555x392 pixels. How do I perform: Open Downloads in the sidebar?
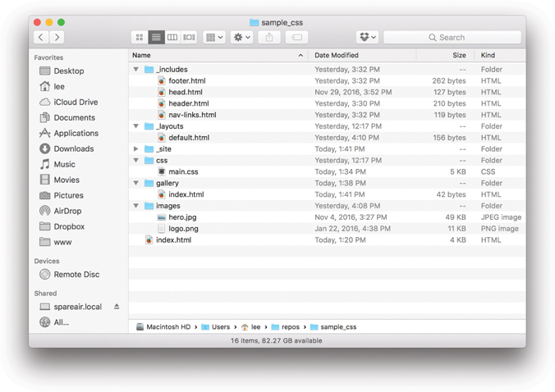point(73,148)
